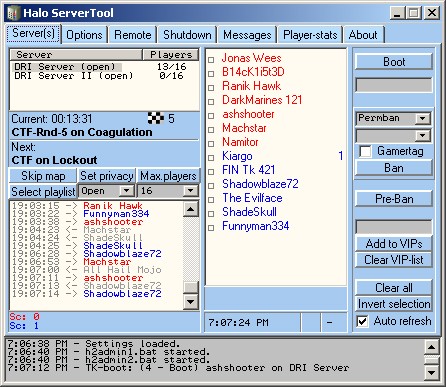Viewport: 446px width, 387px height.
Task: Click the join log scroll down arrow
Action: 191,302
